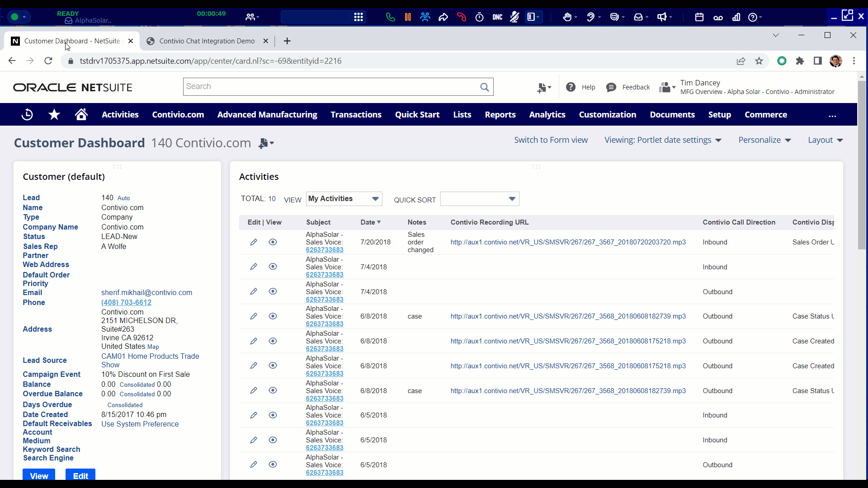Viewport: 868px width, 488px height.
Task: Open the Transactions menu
Action: point(356,115)
